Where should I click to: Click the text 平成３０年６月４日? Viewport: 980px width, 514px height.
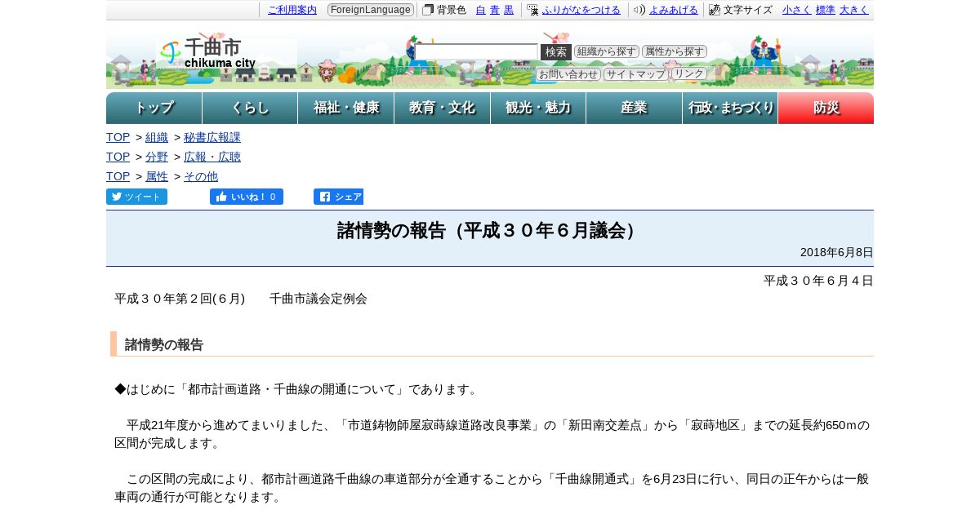818,281
